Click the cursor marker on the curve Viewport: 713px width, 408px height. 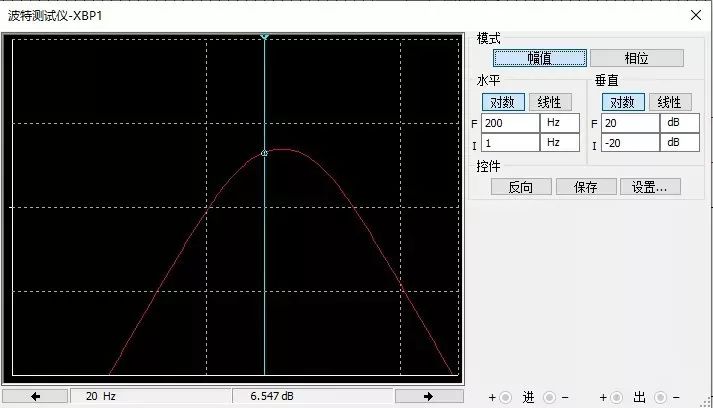tap(264, 153)
